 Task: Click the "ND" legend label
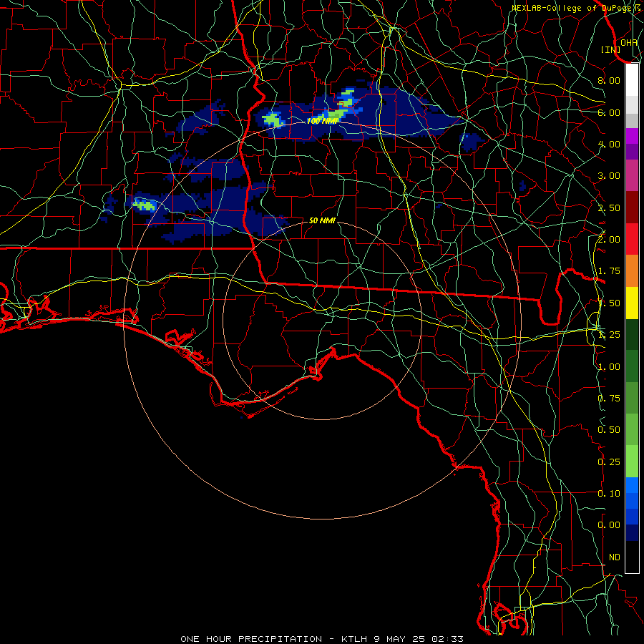pos(615,557)
